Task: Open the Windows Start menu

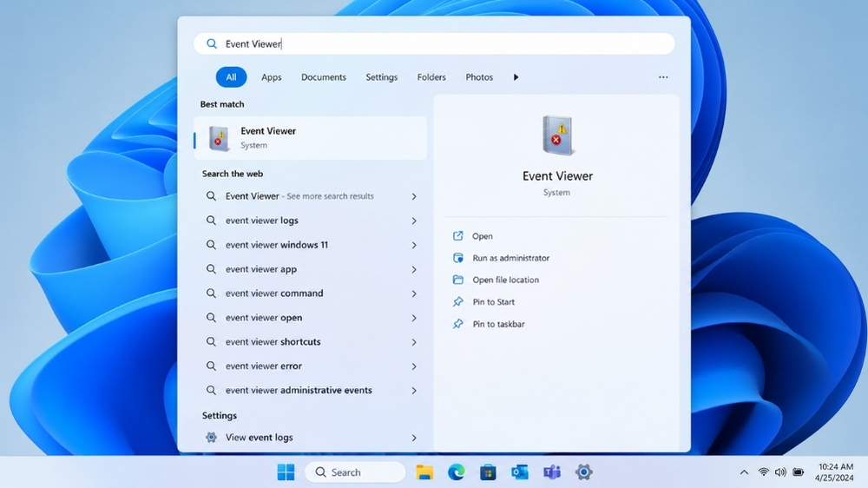Action: [x=286, y=472]
